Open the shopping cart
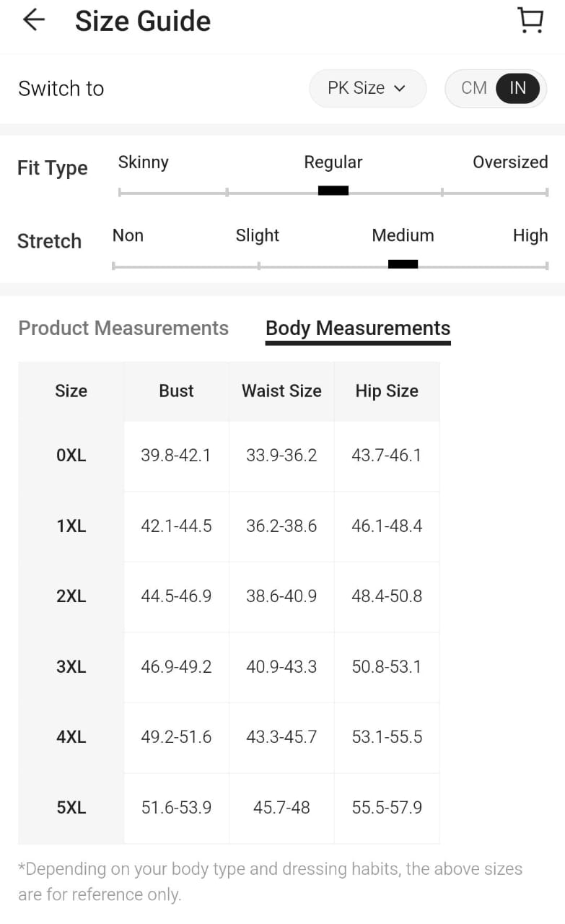 [530, 20]
